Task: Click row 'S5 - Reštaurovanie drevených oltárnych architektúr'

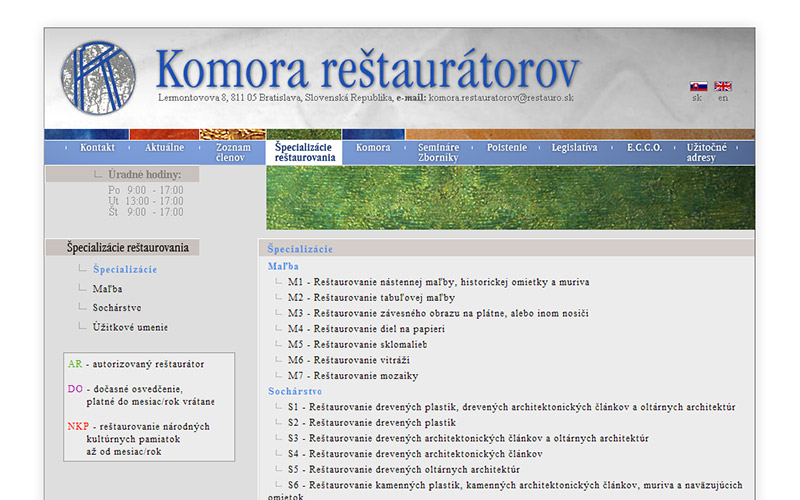Action: click(404, 469)
